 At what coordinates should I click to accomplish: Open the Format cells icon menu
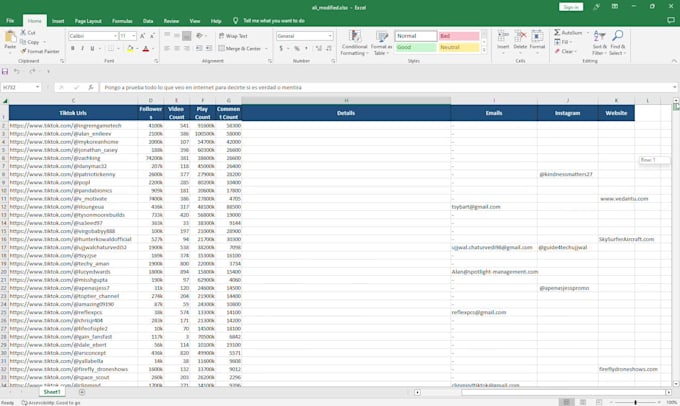pos(537,36)
